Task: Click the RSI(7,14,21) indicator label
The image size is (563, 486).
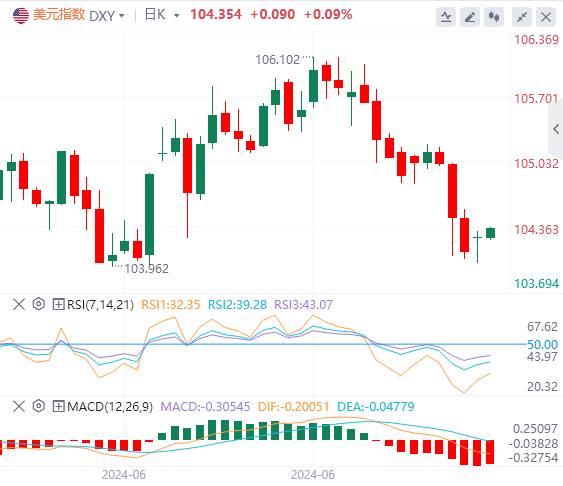Action: coord(101,305)
